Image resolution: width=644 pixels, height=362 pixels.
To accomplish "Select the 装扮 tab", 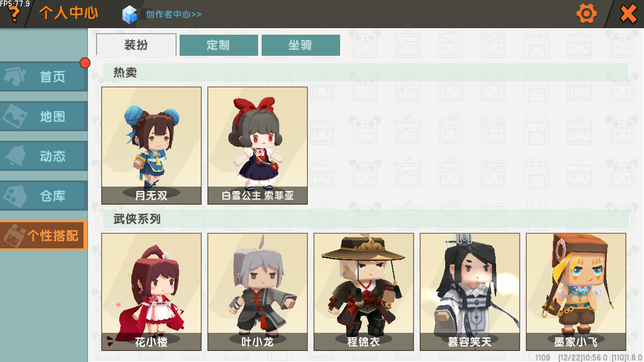I will (136, 45).
